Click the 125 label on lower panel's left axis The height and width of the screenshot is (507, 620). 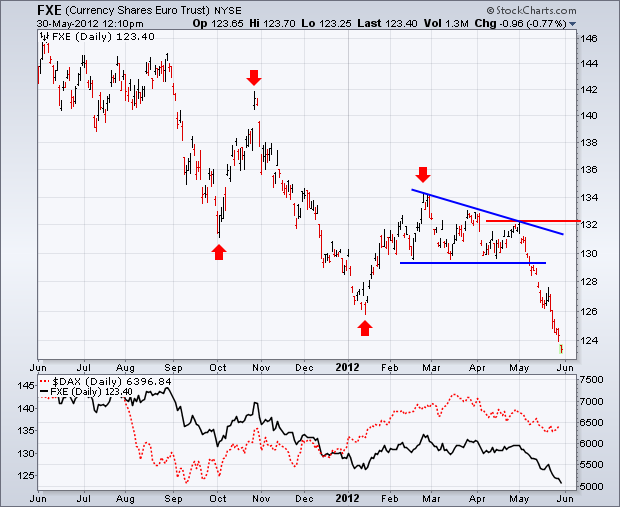(x=26, y=475)
